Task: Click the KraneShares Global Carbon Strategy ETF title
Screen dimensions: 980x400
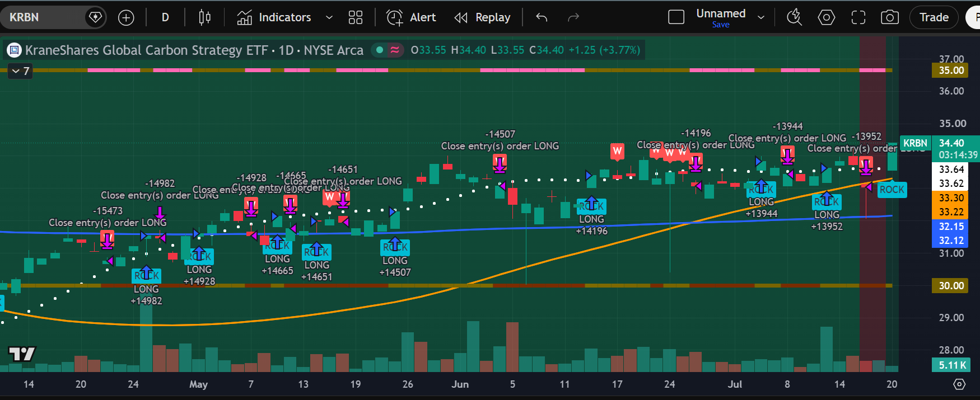Action: coord(147,50)
